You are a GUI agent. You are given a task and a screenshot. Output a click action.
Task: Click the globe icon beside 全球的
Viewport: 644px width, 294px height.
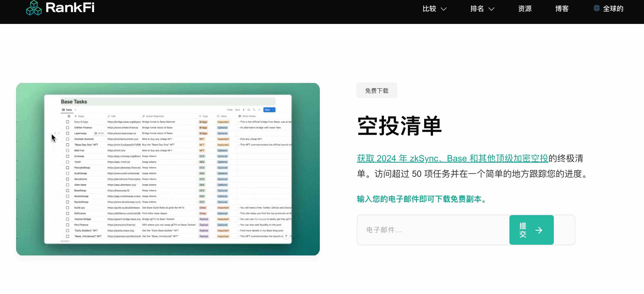coord(596,8)
